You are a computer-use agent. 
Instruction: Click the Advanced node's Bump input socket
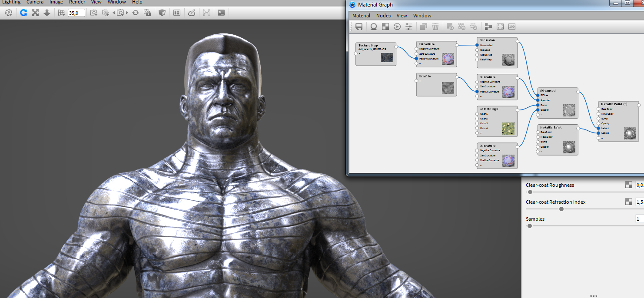click(538, 105)
